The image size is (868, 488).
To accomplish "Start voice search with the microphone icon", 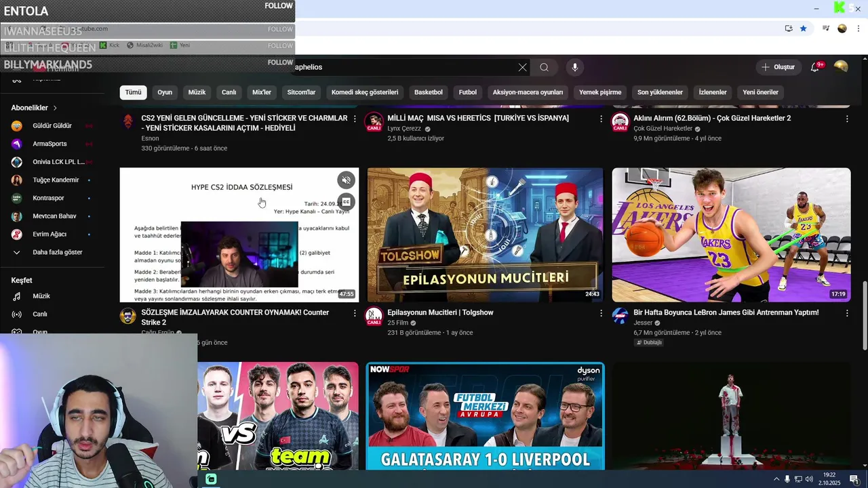I will point(574,67).
